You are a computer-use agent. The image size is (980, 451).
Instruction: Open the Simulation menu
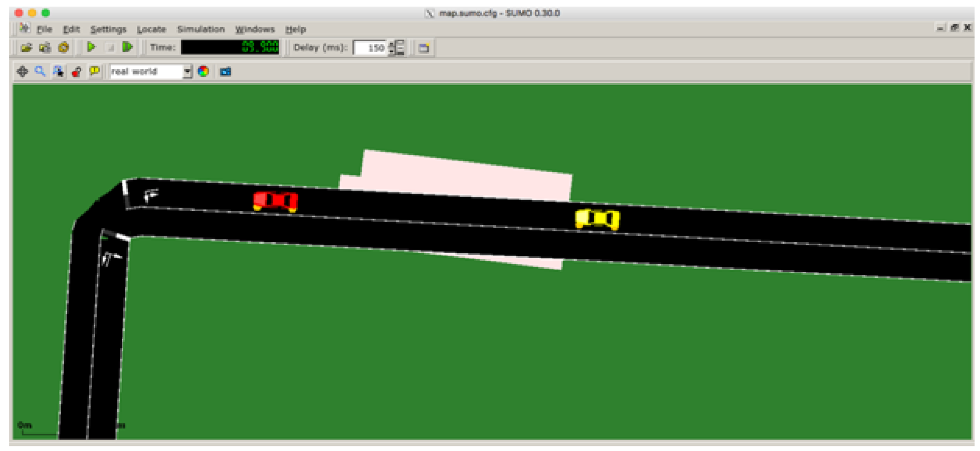(x=201, y=30)
